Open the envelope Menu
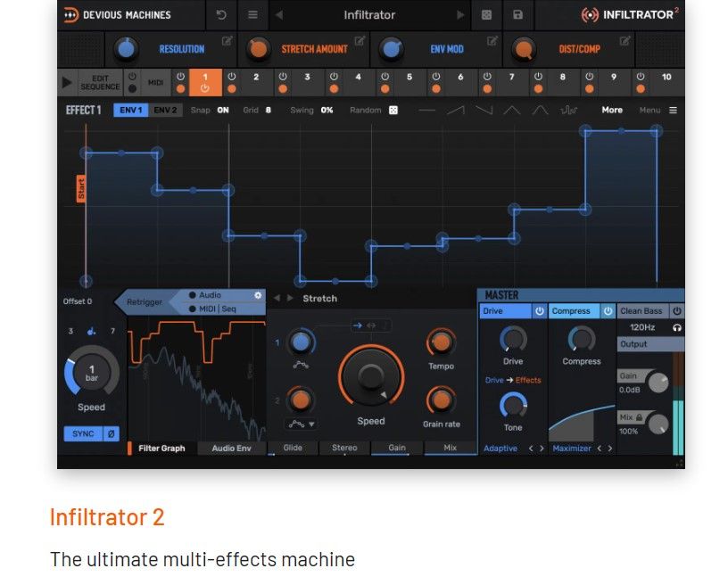Image resolution: width=728 pixels, height=585 pixels. 658,110
